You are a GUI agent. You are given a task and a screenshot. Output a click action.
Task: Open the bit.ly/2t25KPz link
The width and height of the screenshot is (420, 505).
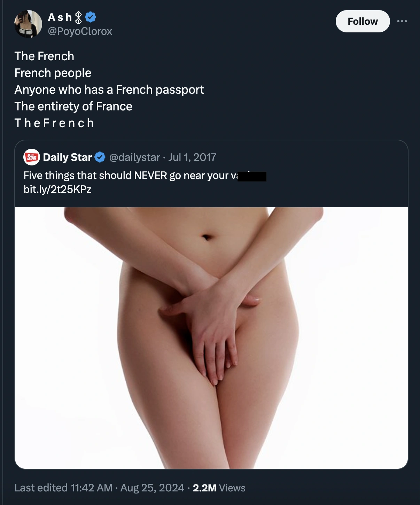(57, 189)
